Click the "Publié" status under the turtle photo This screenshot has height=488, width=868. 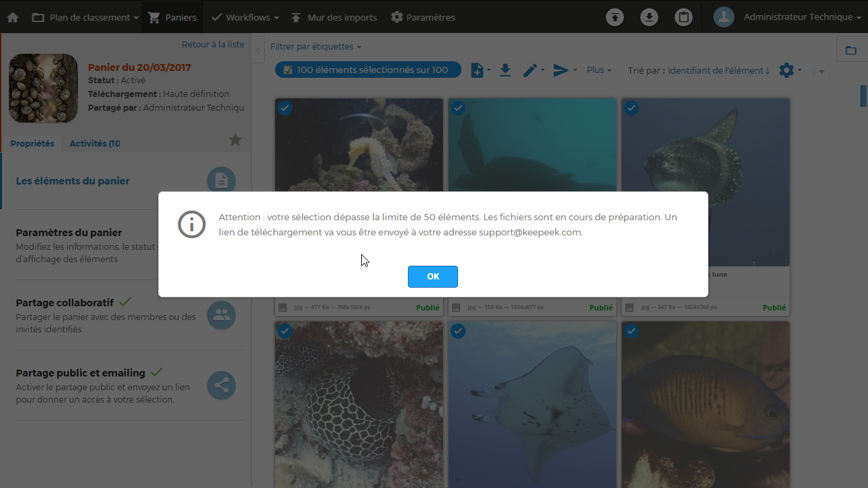click(x=601, y=308)
